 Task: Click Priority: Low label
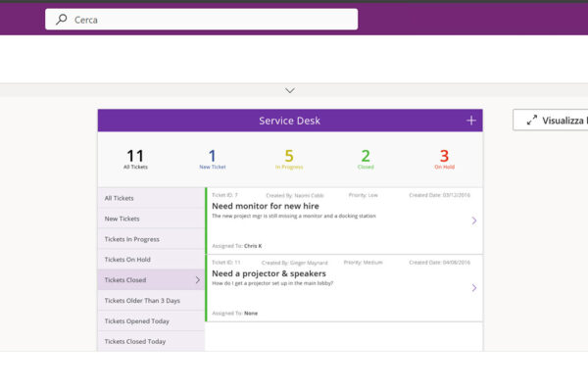(363, 195)
